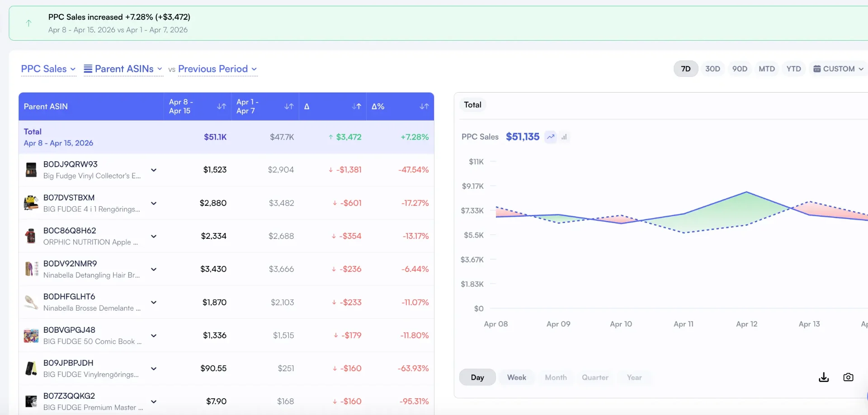
Task: Click the Total Apr 8 - Apr 15 summary row
Action: coord(226,137)
